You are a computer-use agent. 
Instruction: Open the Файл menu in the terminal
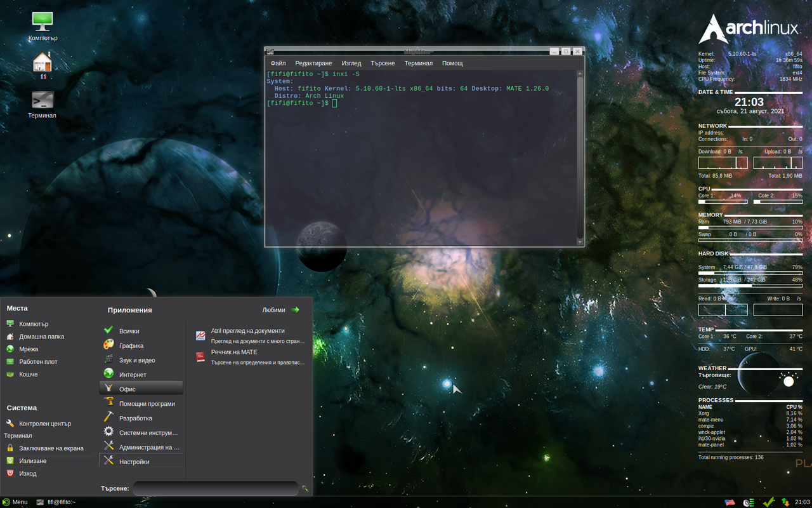tap(278, 63)
